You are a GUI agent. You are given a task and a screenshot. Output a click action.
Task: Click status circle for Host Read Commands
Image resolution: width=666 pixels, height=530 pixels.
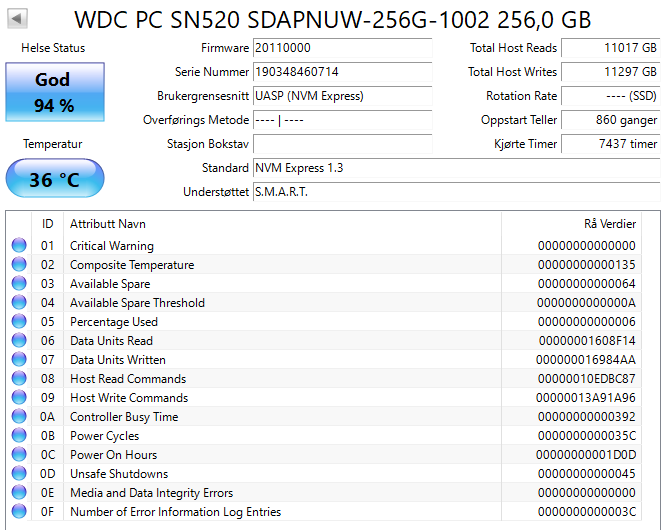[x=19, y=378]
